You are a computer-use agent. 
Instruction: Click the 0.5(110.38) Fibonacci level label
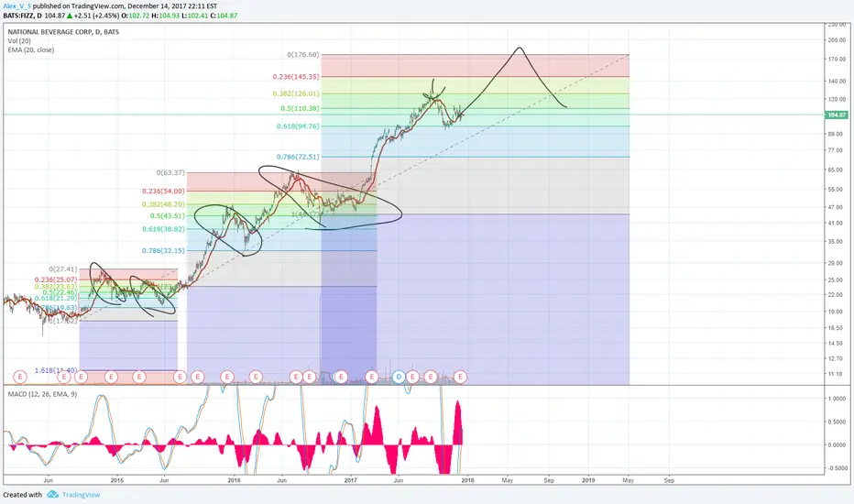point(301,108)
